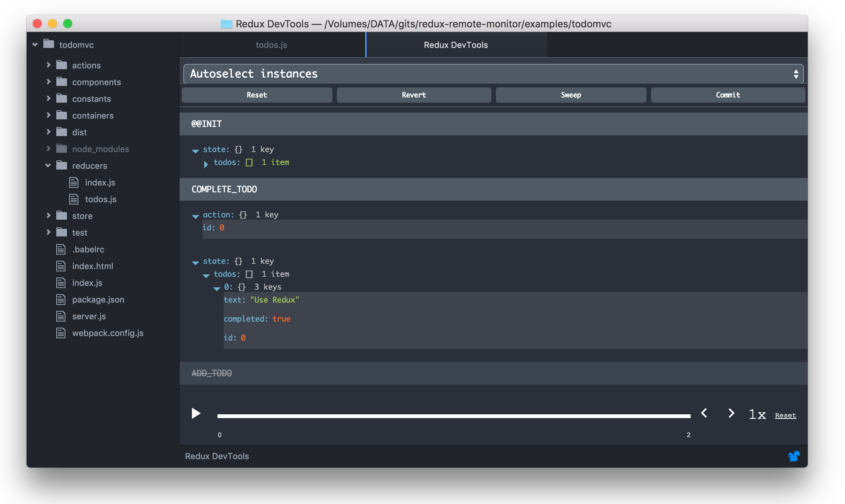Click the squirrel icon in status bar
The image size is (845, 504).
coord(794,456)
